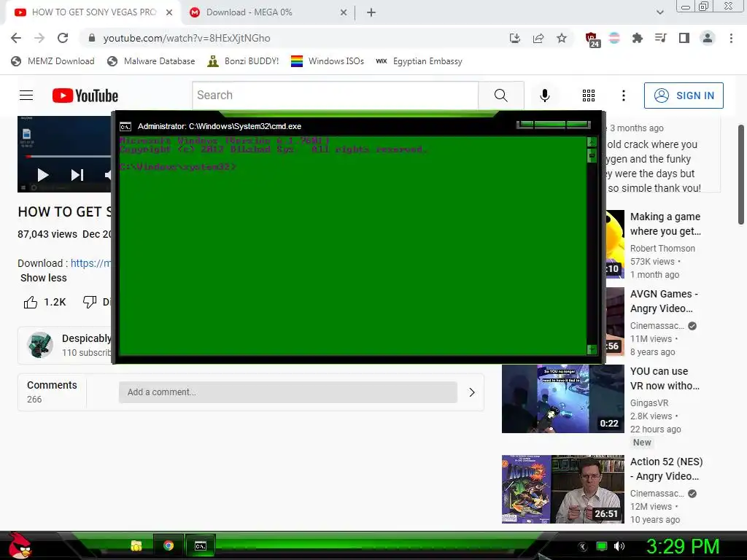Expand comments with the chevron arrow
Screen dimensions: 747x560
(472, 392)
